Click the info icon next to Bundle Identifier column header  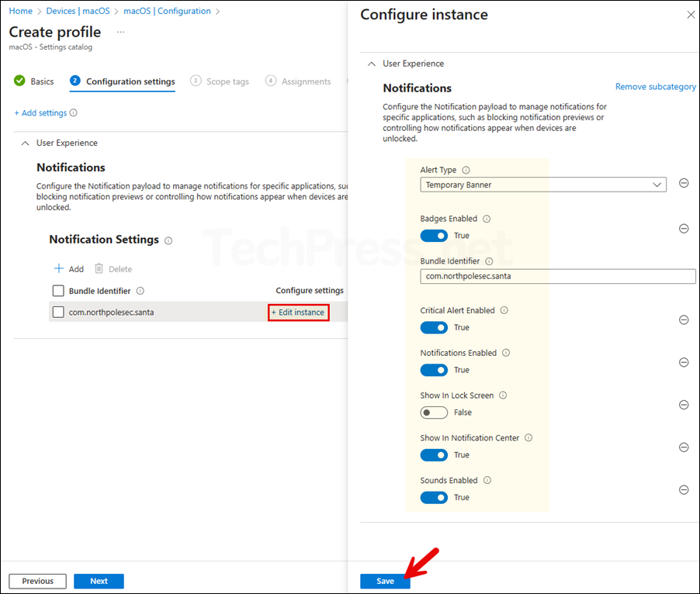140,291
